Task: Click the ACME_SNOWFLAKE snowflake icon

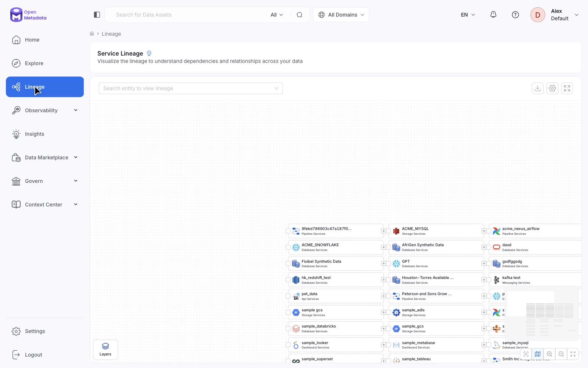Action: click(x=296, y=247)
